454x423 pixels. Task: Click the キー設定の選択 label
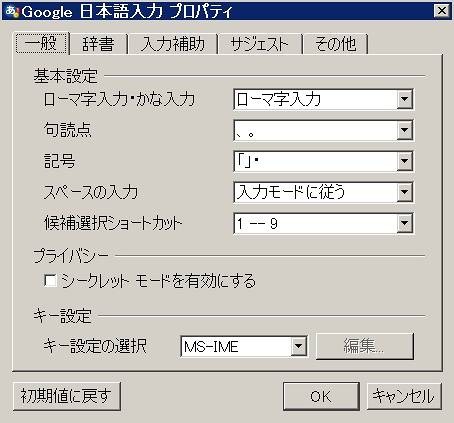[x=95, y=346]
